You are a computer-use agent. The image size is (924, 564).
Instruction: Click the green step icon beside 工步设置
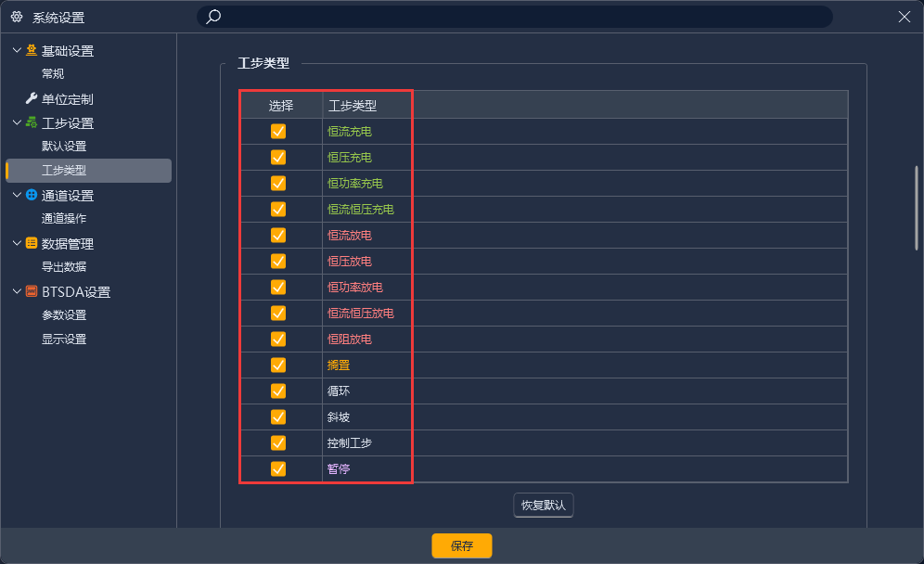(30, 122)
